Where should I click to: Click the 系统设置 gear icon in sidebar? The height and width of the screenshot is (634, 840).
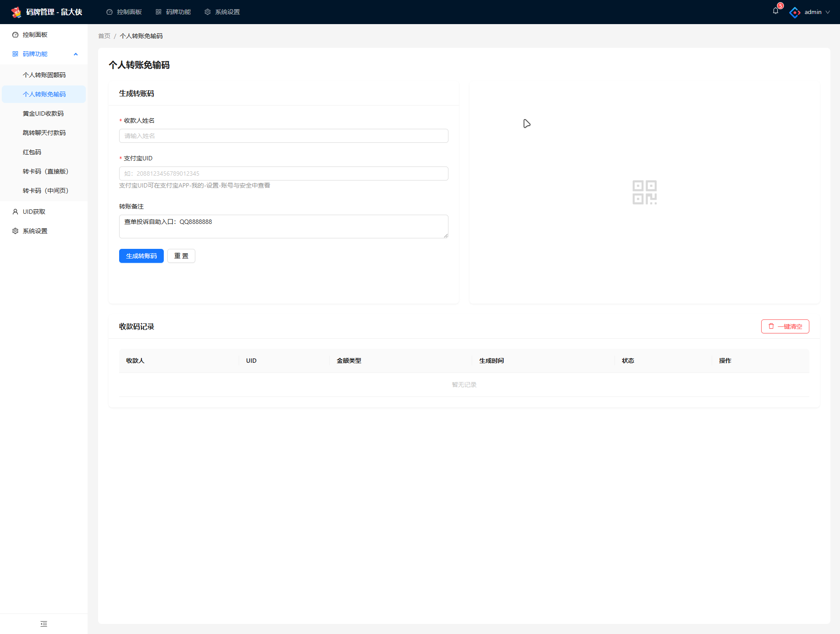click(15, 231)
